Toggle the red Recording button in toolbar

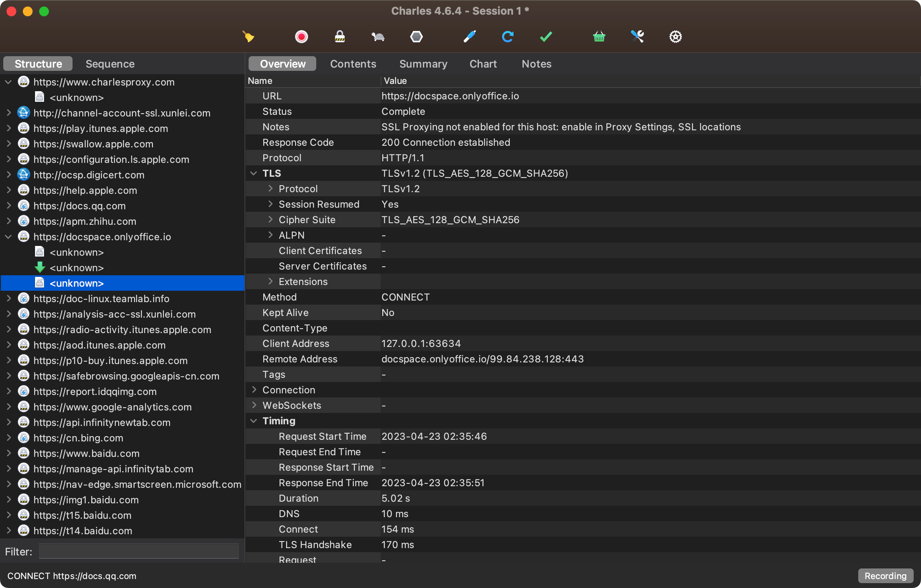(x=302, y=37)
